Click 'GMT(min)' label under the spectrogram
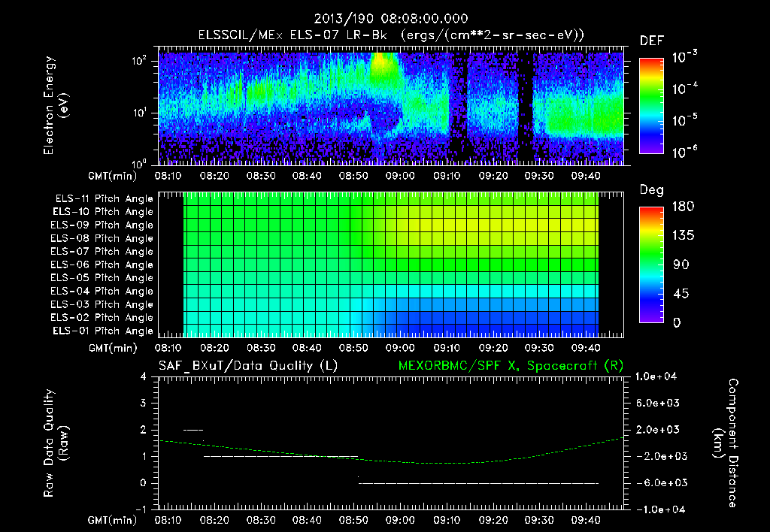Image resolution: width=770 pixels, height=532 pixels. 113,176
